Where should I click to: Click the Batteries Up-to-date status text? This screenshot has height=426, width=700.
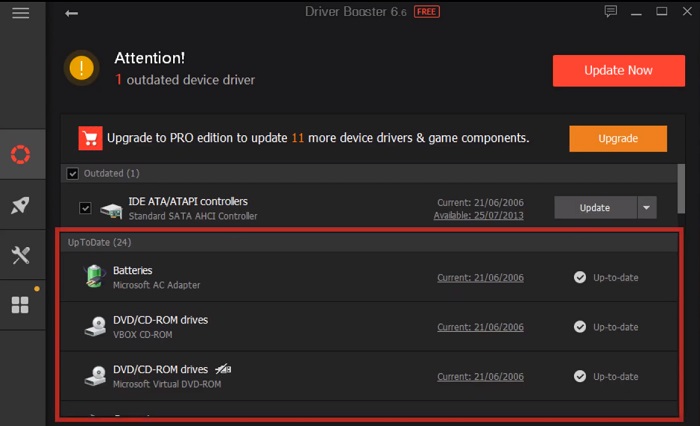point(616,278)
